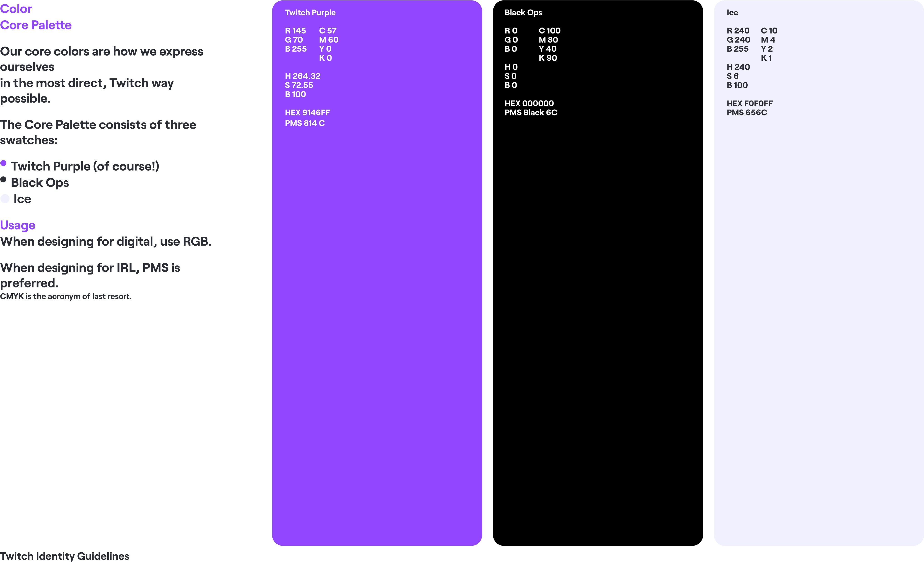Click the CMYK last resort note

coord(66,296)
